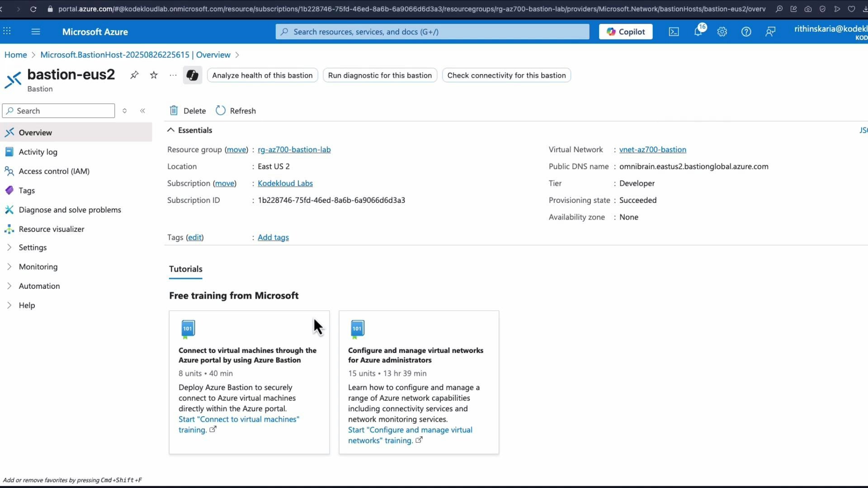The image size is (868, 488).
Task: Open the feedback icon in the top bar
Action: (770, 32)
